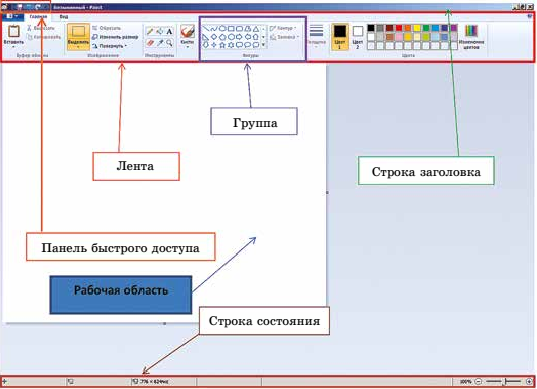Activate the Text tool letter A
This screenshot has width=537, height=389.
pos(169,32)
